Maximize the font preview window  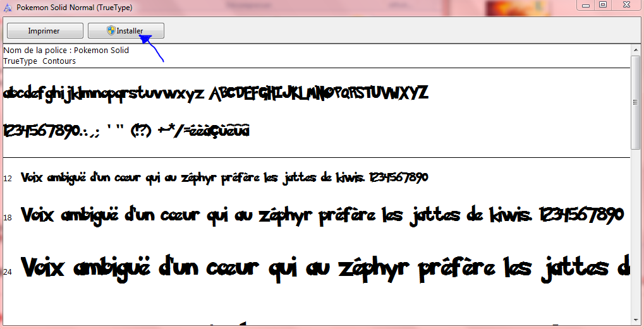pos(603,5)
